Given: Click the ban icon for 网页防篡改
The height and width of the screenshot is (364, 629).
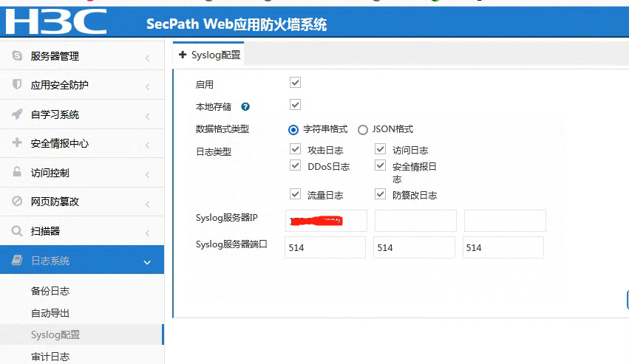Looking at the screenshot, I should tap(17, 201).
